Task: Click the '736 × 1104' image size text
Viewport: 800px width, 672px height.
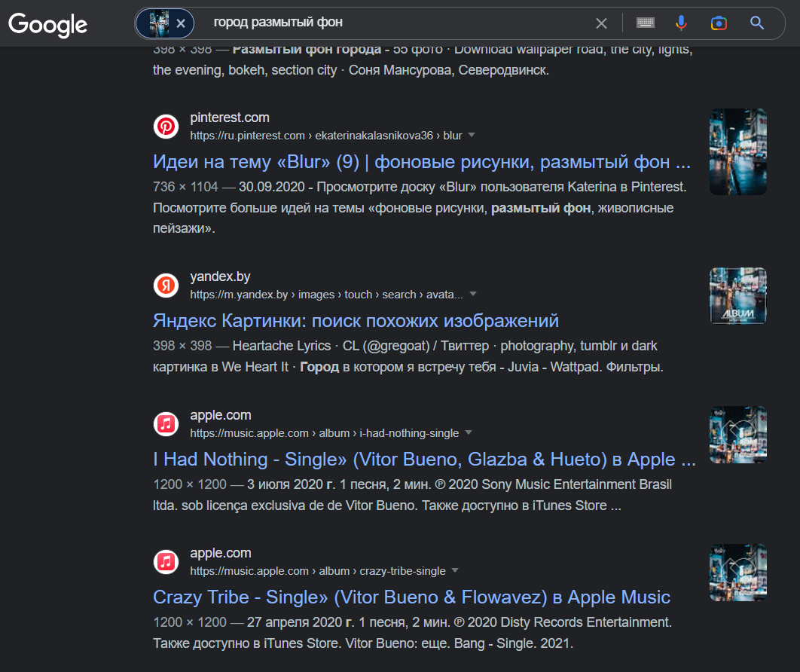Action: (186, 187)
